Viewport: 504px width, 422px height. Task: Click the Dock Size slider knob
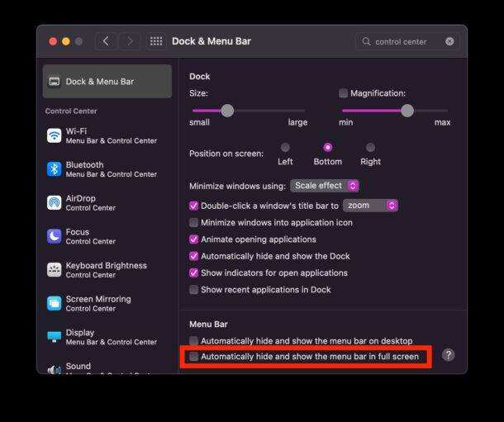coord(227,111)
